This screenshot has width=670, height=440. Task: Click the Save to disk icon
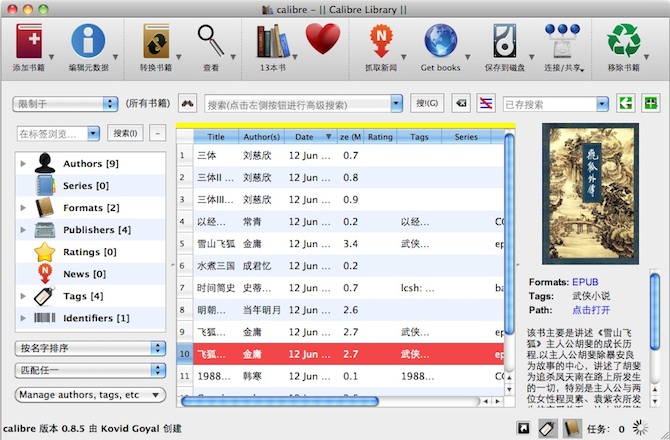[x=505, y=41]
